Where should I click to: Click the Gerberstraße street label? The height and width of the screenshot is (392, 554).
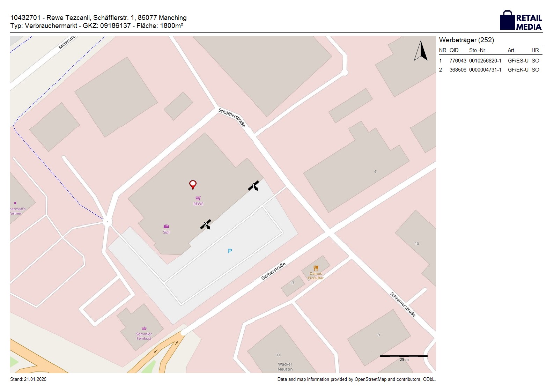273,271
